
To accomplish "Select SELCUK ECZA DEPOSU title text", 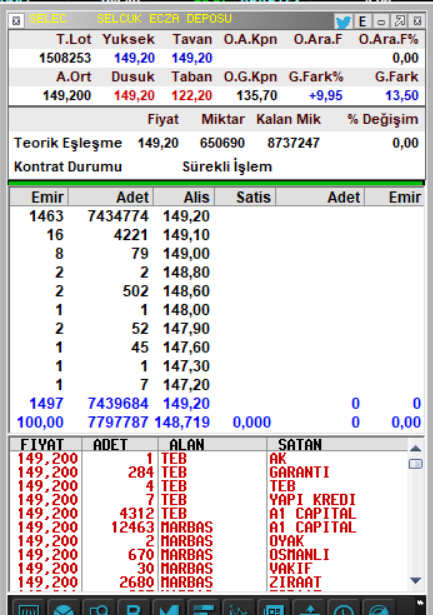I will tap(164, 18).
